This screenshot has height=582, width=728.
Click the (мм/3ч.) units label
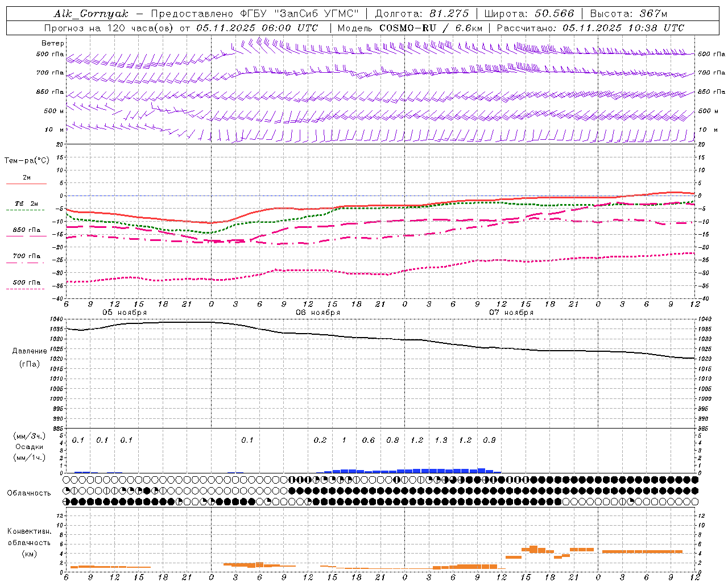click(x=30, y=436)
